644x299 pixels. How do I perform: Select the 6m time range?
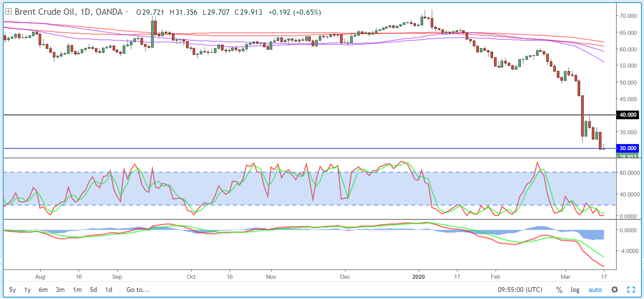[x=43, y=290]
